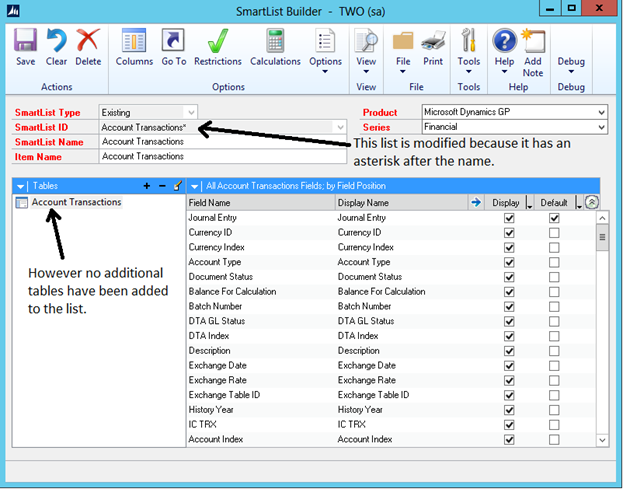623x489 pixels.
Task: Select the IC TRX field name
Action: coord(202,424)
